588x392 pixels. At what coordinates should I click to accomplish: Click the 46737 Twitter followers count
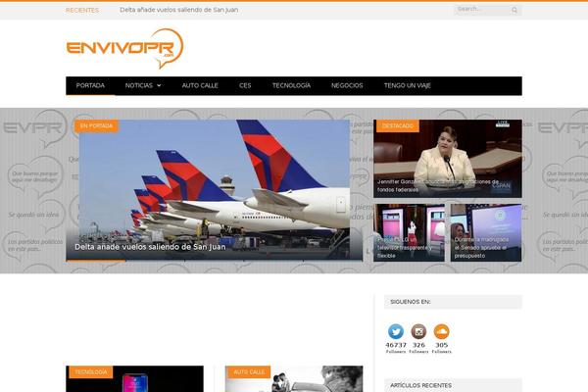coord(396,345)
